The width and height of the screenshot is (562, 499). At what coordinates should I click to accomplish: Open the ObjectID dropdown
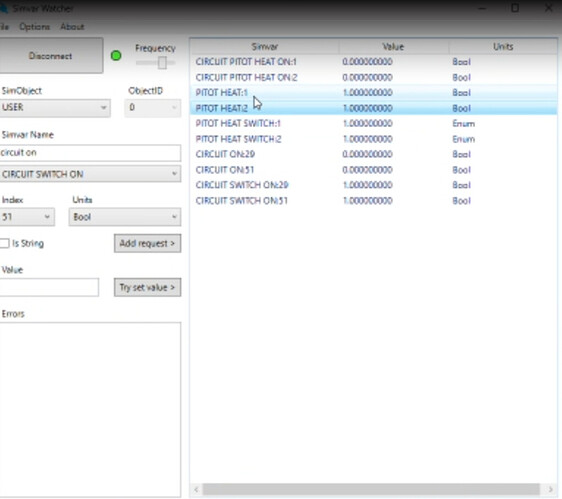[153, 108]
